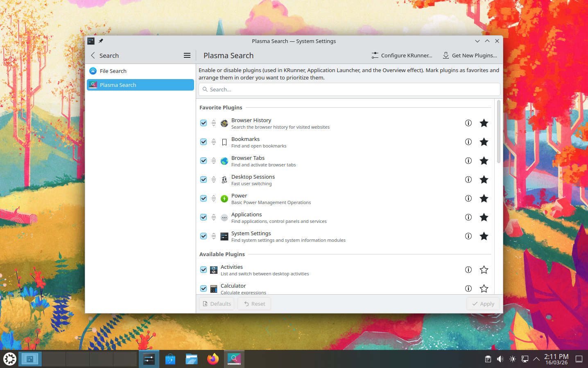Image resolution: width=588 pixels, height=368 pixels.
Task: Open the application launcher on the panel
Action: click(10, 359)
